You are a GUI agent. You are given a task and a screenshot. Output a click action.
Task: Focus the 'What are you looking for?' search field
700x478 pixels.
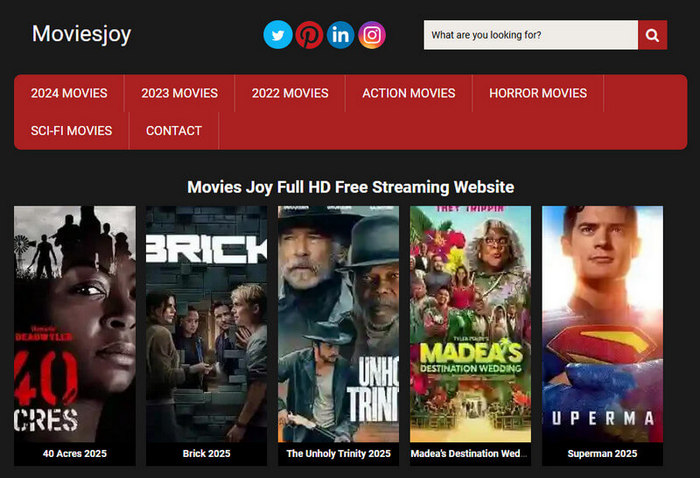(531, 35)
